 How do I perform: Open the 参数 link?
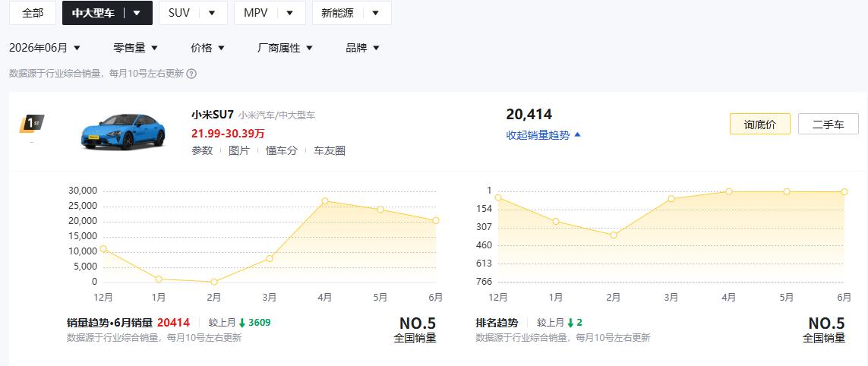[x=202, y=150]
